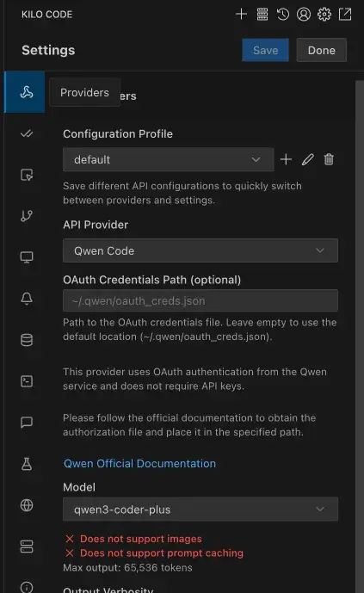364x593 pixels.
Task: Add a new configuration profile
Action: (x=287, y=159)
